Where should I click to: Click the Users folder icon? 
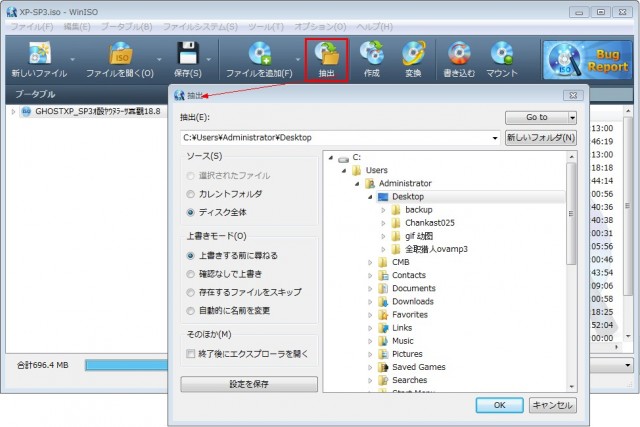(357, 170)
